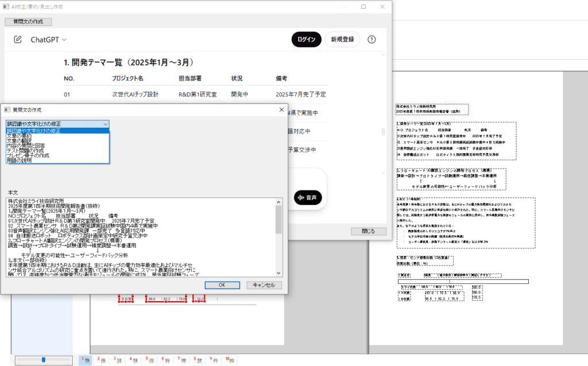The height and width of the screenshot is (366, 588).
Task: Click inside the 本文 text area
Action: pos(141,237)
